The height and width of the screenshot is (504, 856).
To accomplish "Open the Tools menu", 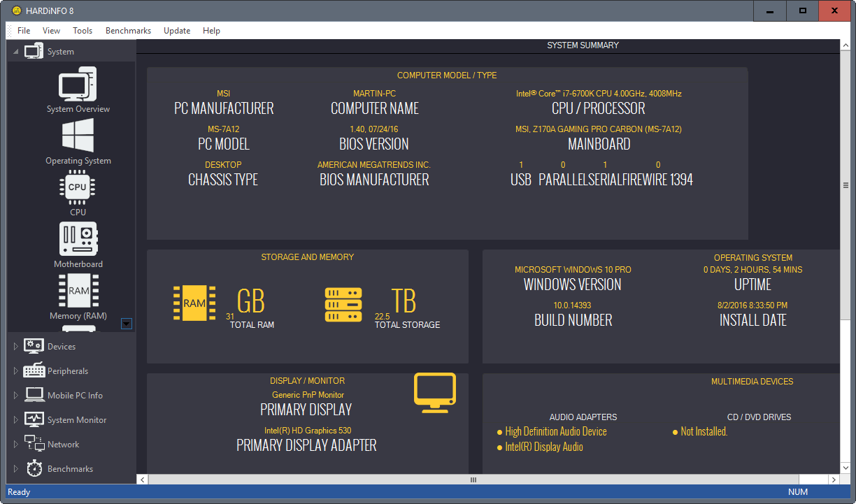I will (83, 31).
